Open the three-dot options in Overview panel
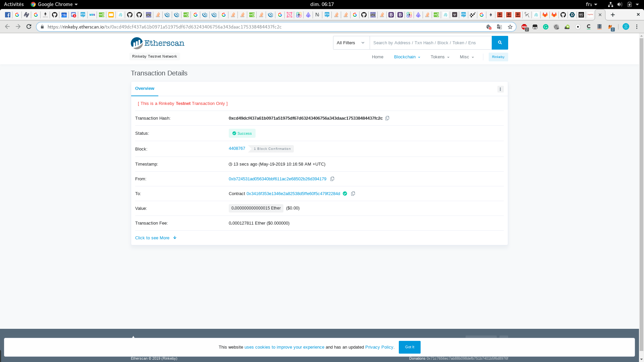The height and width of the screenshot is (362, 644). pyautogui.click(x=500, y=89)
